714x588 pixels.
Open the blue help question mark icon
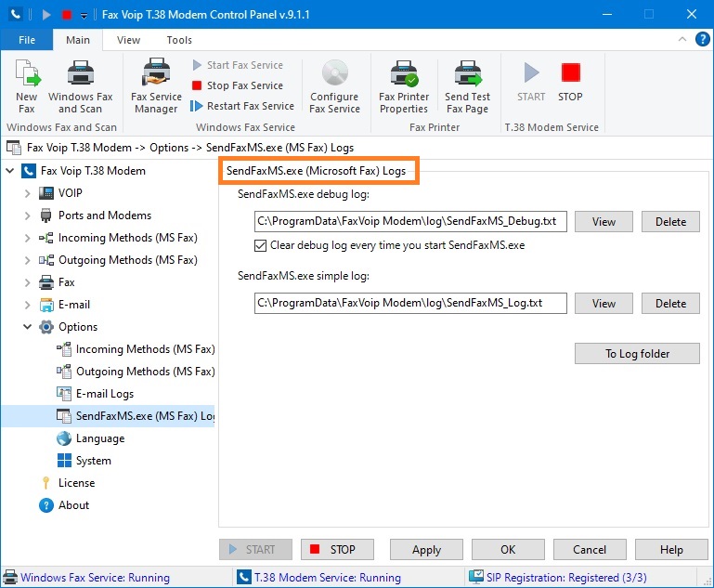point(702,40)
